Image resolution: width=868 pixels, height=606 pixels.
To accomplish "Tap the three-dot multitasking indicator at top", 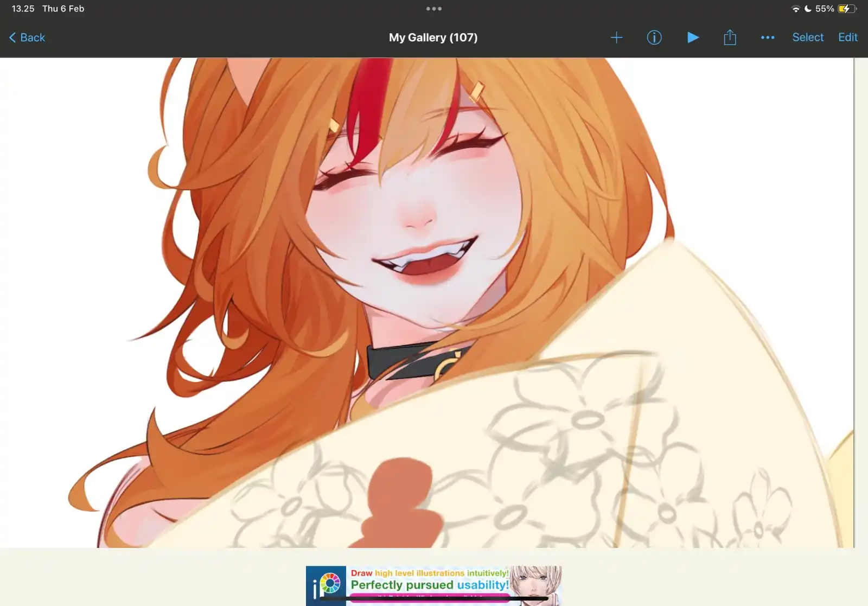I will point(433,9).
